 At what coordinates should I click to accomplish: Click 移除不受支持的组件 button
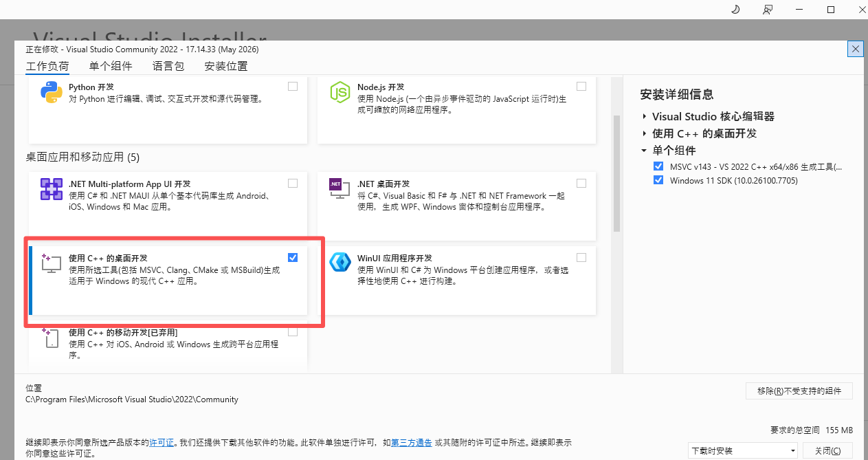(x=799, y=391)
